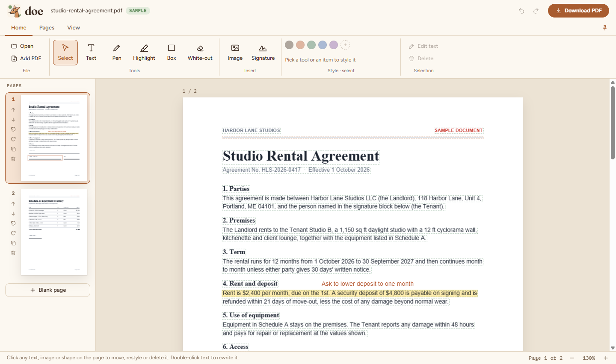Select the Studio Rental Agreement title text
616x364 pixels.
click(301, 156)
